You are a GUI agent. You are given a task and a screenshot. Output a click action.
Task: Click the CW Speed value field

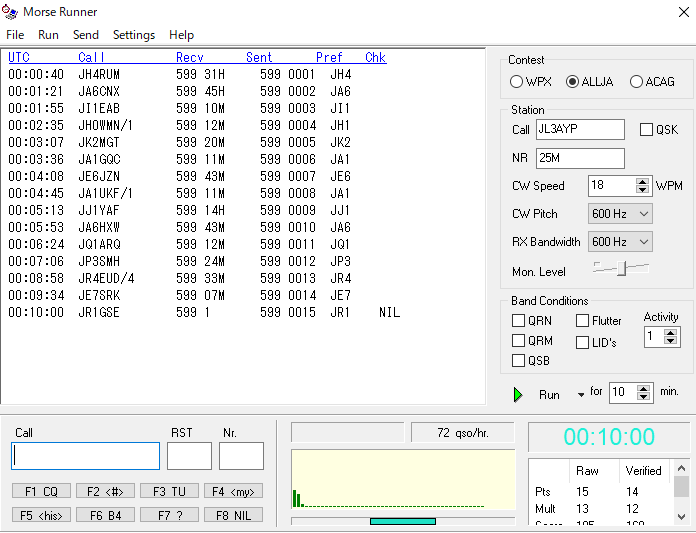pos(612,186)
